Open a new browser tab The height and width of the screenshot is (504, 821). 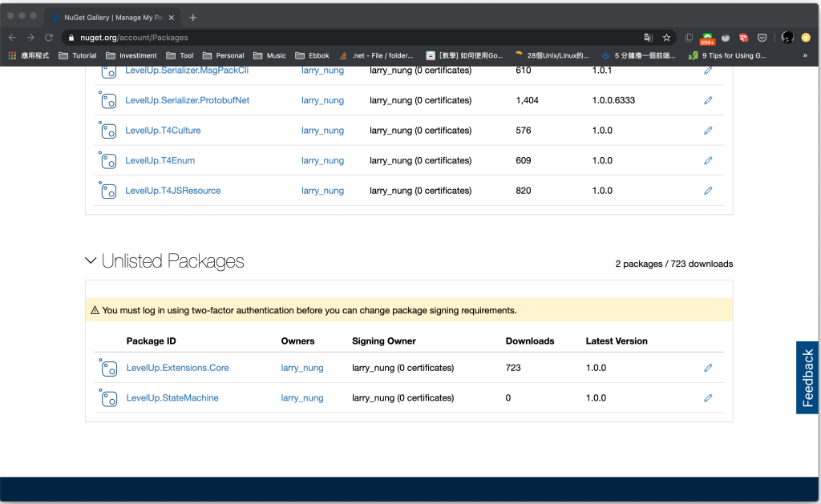pos(192,18)
